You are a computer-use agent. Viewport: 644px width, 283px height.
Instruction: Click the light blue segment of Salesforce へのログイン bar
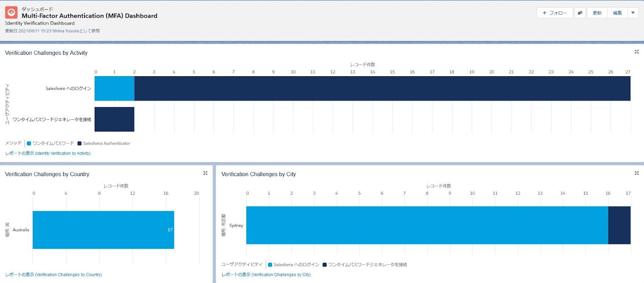114,88
